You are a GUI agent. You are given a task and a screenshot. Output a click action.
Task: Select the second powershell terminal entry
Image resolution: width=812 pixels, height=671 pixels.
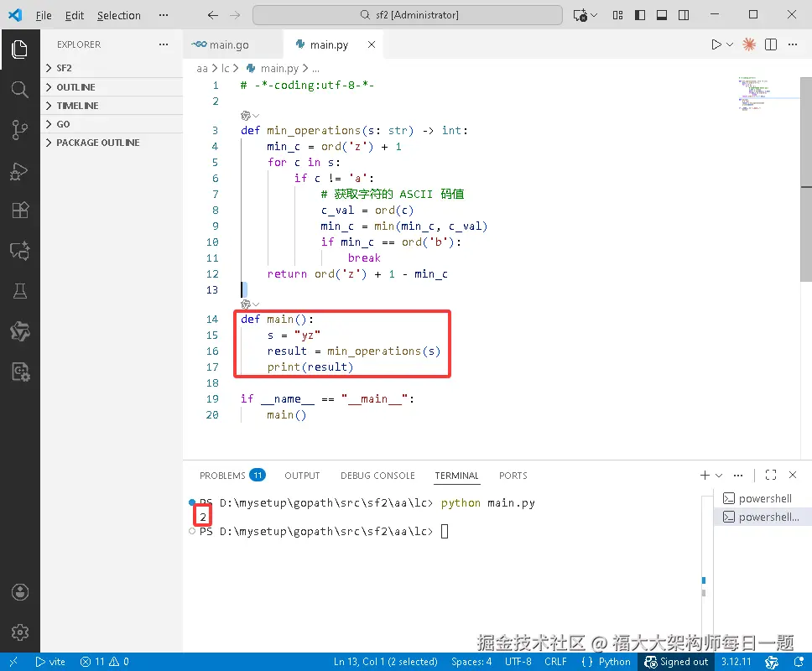coord(763,517)
